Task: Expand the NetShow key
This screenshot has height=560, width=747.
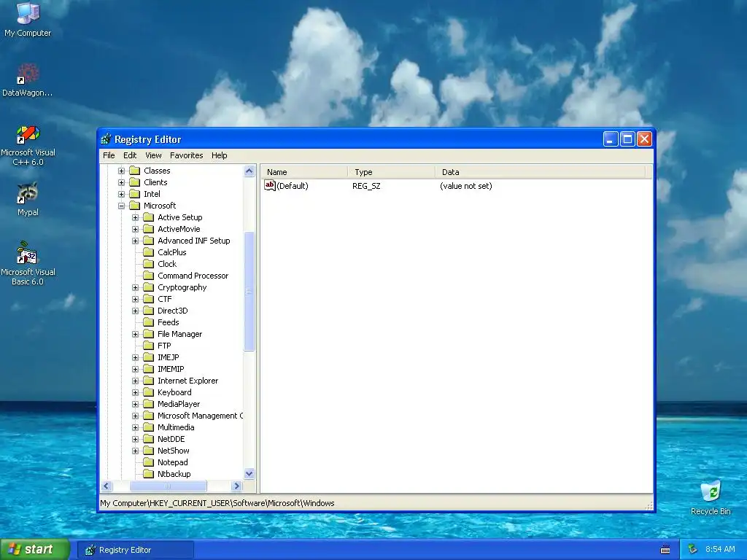Action: click(135, 451)
